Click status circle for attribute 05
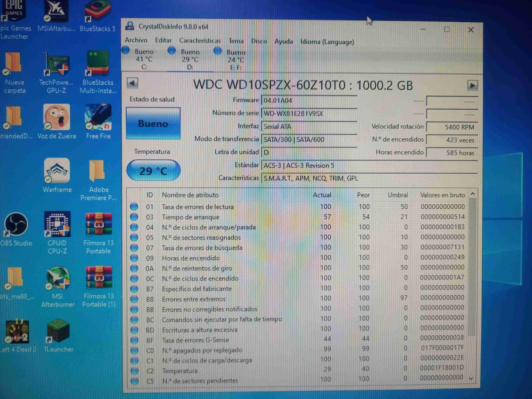Viewport: 532px width, 399px height. coord(134,237)
